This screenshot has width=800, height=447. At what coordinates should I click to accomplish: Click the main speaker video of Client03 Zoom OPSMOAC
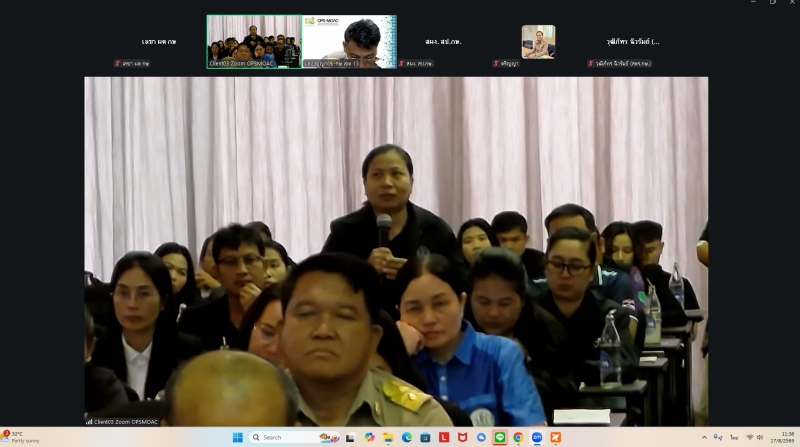click(396, 251)
